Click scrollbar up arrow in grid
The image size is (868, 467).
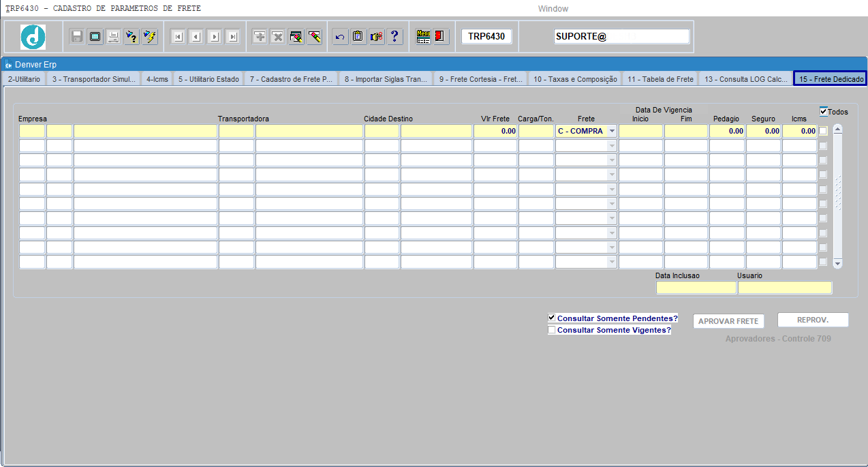[838, 129]
